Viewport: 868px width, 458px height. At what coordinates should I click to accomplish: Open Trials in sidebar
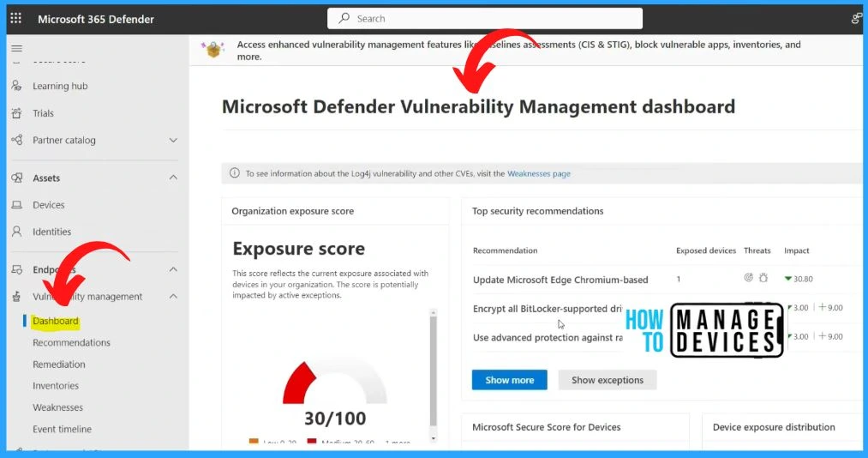43,113
